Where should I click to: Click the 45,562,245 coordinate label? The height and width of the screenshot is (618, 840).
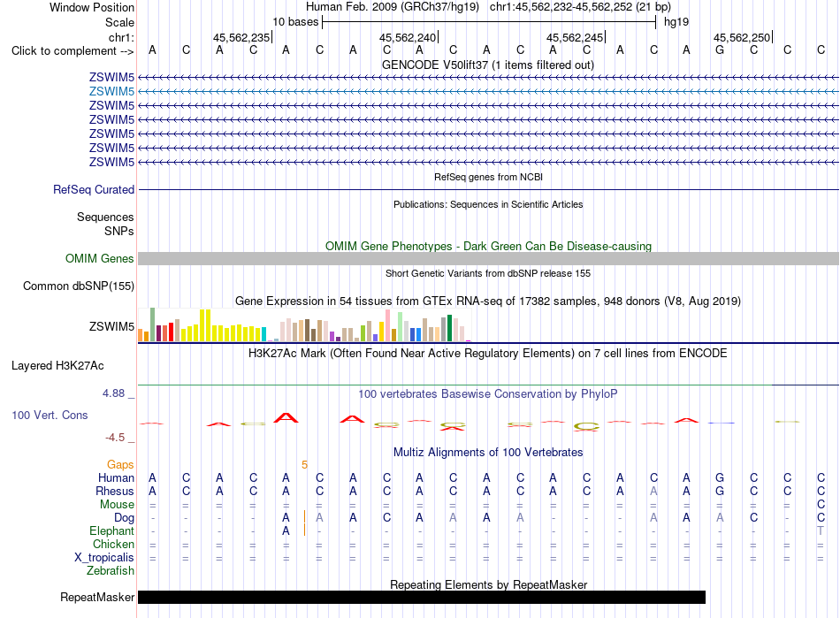tap(575, 37)
